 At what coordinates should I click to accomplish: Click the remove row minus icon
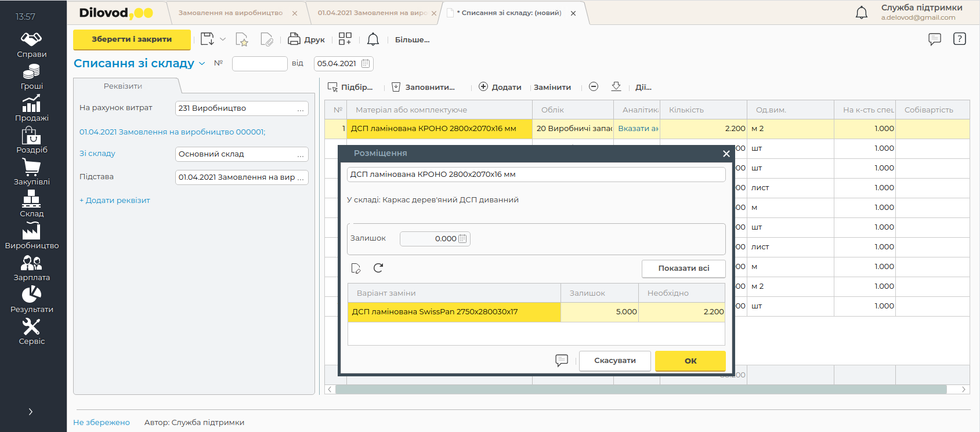click(x=594, y=87)
